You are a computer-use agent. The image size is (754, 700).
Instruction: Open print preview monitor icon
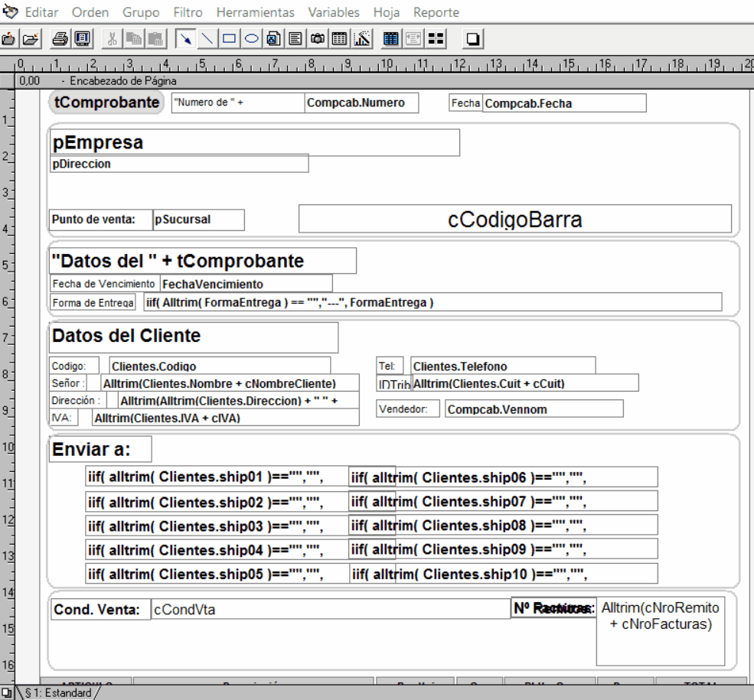point(83,39)
